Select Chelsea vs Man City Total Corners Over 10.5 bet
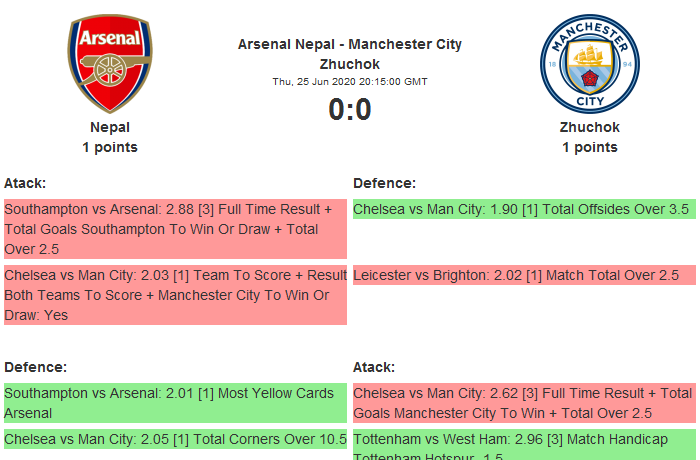The image size is (700, 460). [x=175, y=439]
